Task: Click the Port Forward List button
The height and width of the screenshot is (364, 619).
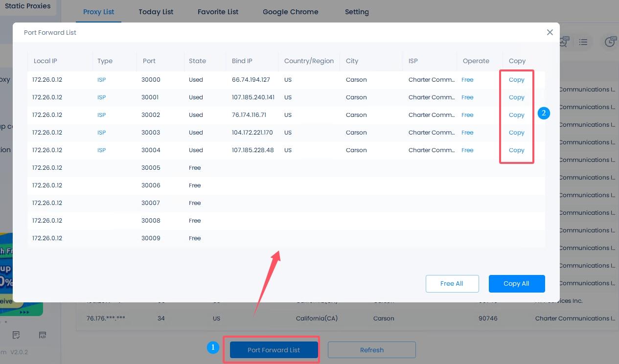Action: (274, 350)
